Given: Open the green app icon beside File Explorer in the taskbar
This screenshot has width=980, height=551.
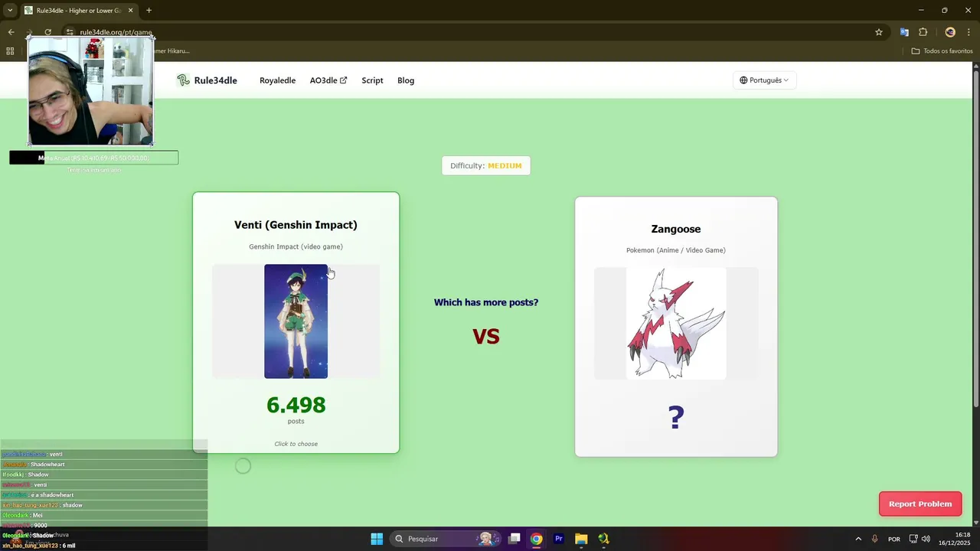Looking at the screenshot, I should click(603, 539).
